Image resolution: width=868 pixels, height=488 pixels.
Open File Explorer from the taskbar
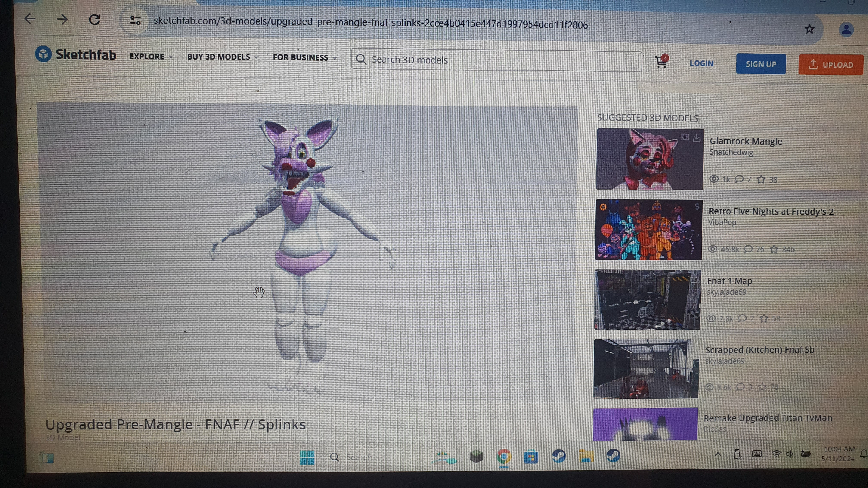[586, 456]
